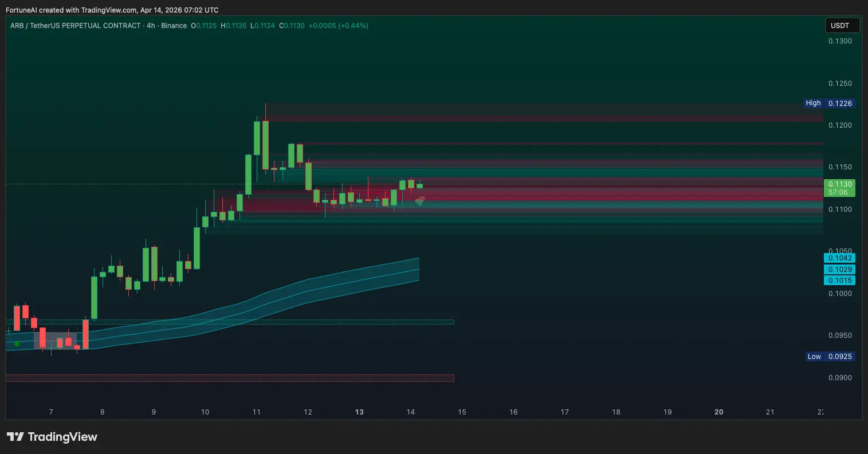Click 0.0950 on the price axis
Image resolution: width=868 pixels, height=454 pixels.
pyautogui.click(x=840, y=335)
